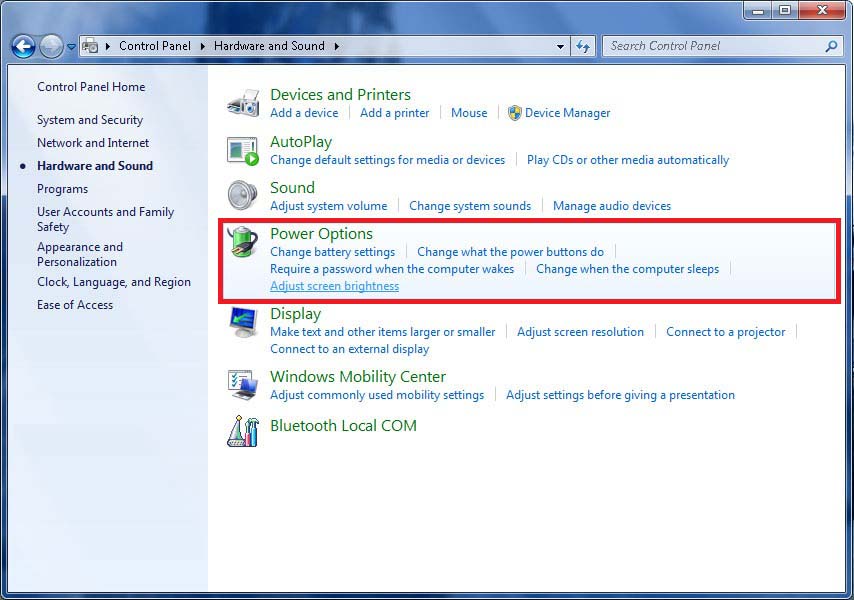The image size is (854, 600).
Task: Click Hardware and Sound in the breadcrumb
Action: (269, 46)
